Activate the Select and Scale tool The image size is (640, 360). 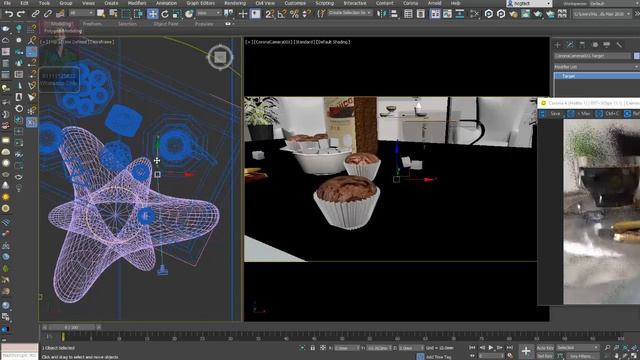177,14
